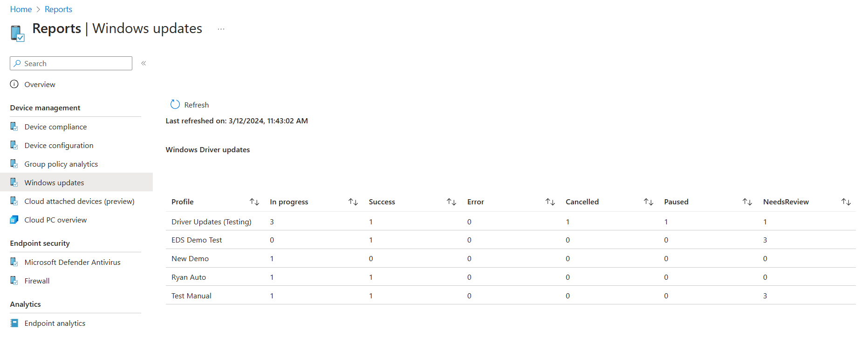
Task: Toggle sorting on the Profile column
Action: [254, 202]
